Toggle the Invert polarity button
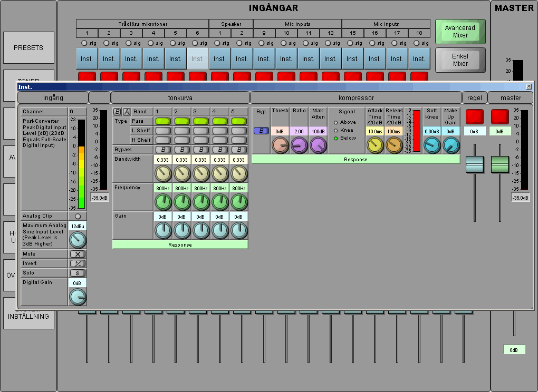The height and width of the screenshot is (392, 538). 78,263
